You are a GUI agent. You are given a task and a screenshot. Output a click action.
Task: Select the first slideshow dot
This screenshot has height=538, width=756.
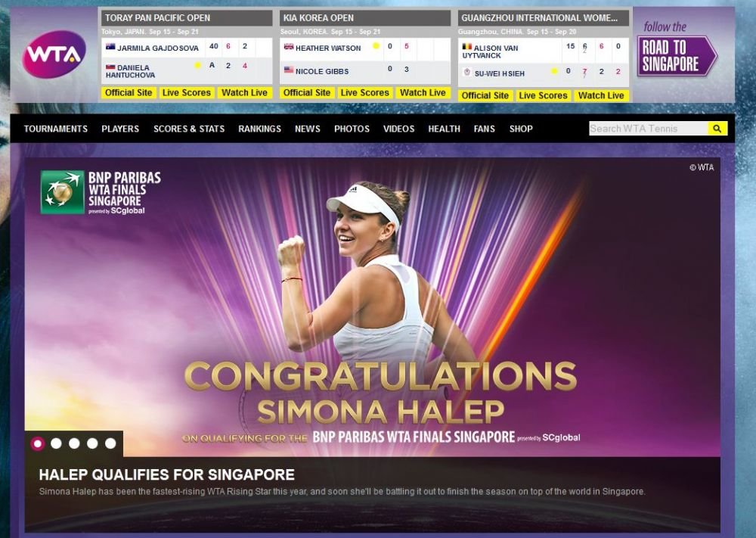pyautogui.click(x=38, y=443)
